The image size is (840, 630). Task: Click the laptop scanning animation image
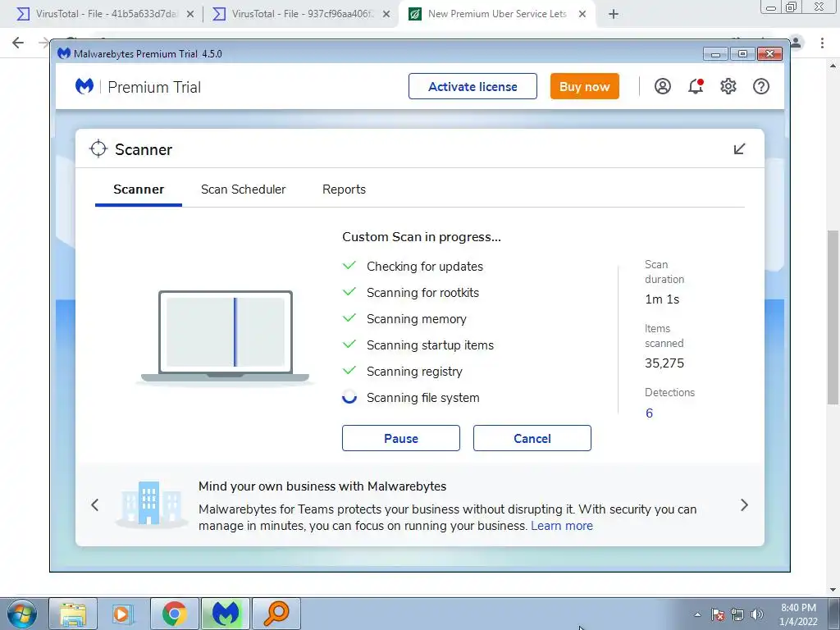tap(225, 337)
